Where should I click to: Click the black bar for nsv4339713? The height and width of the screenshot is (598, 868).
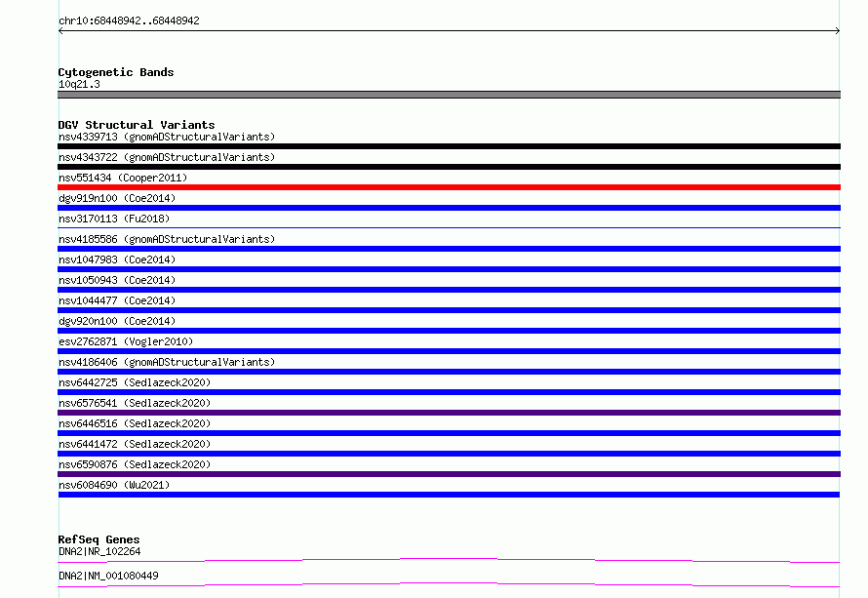(x=449, y=146)
